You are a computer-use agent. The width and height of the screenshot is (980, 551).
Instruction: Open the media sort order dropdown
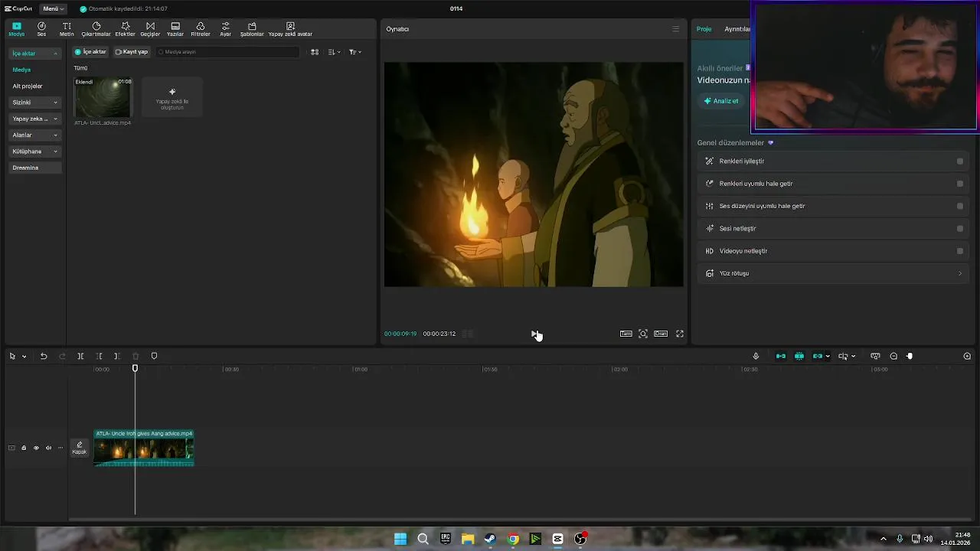tap(334, 52)
